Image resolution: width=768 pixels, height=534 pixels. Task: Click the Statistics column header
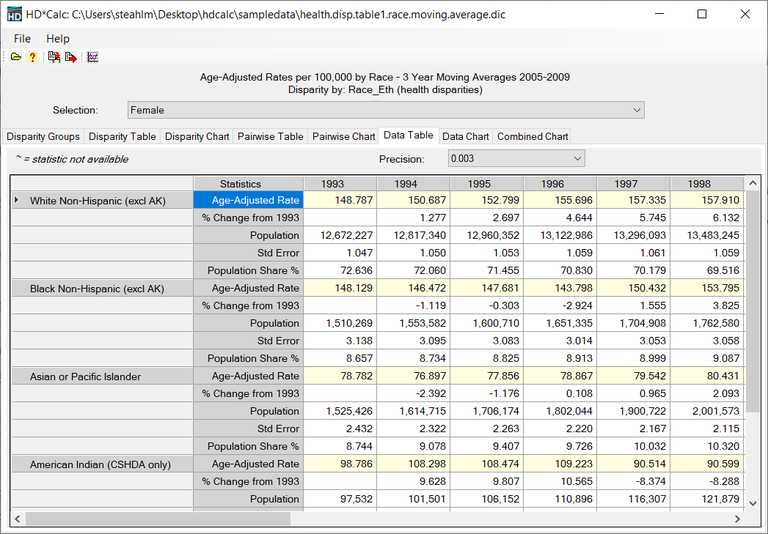pos(240,184)
